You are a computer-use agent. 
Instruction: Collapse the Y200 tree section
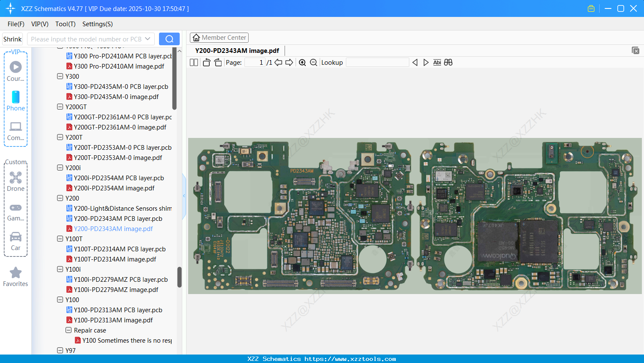pos(60,198)
